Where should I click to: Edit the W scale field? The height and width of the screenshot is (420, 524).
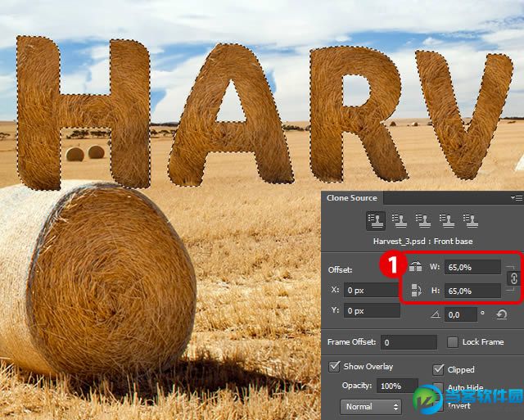[x=472, y=267]
